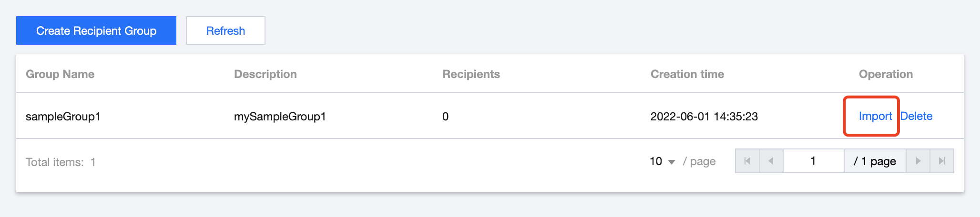Click the Description column header

click(x=265, y=74)
